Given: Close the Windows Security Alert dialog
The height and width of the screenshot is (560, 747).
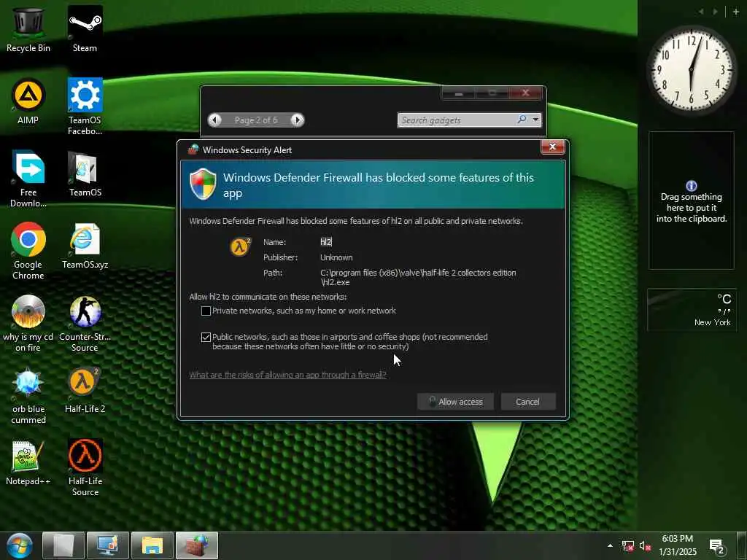Looking at the screenshot, I should pyautogui.click(x=553, y=147).
